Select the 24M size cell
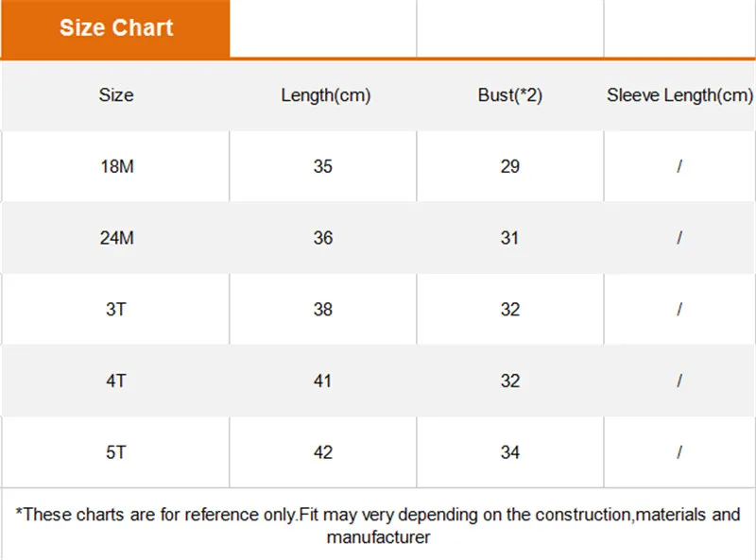756x560 pixels. coord(116,238)
